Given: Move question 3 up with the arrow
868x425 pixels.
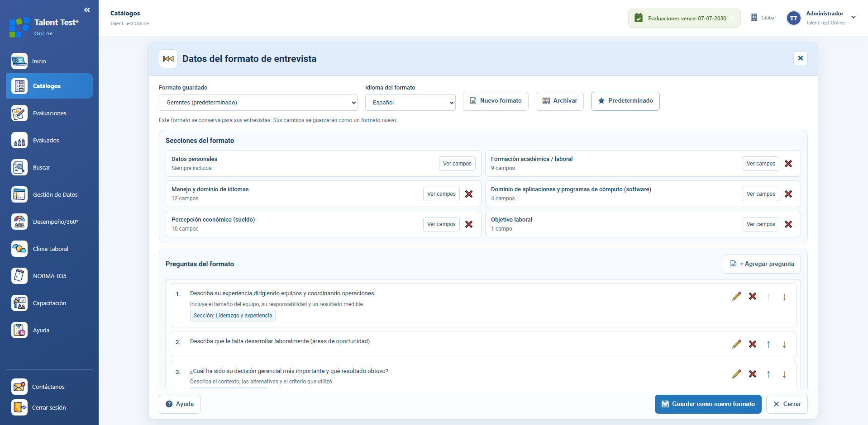Looking at the screenshot, I should click(x=768, y=374).
